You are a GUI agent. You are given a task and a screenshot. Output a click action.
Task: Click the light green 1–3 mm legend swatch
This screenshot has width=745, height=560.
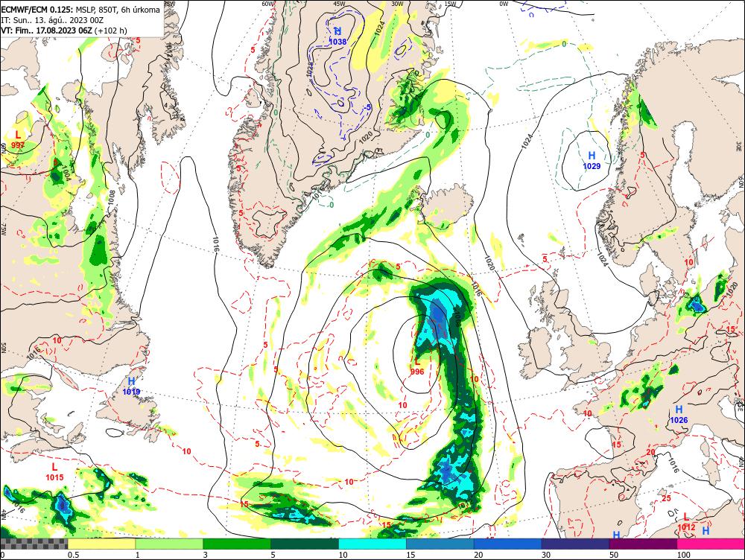pos(169,544)
